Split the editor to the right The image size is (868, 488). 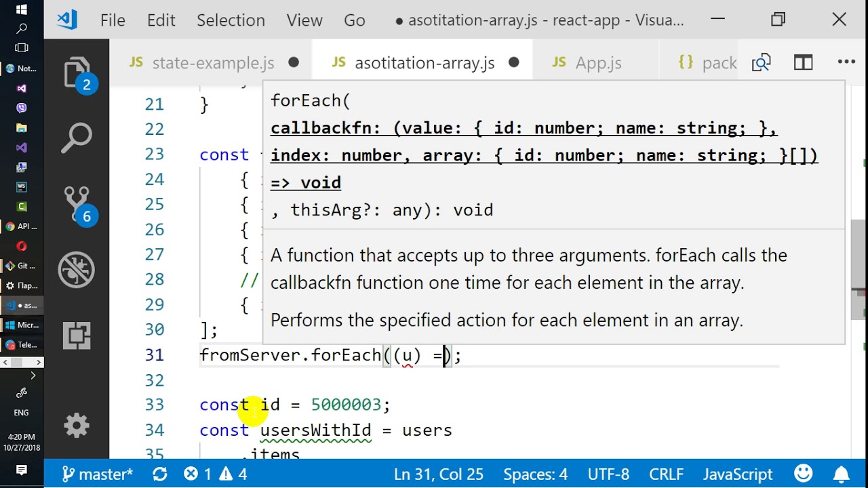tap(804, 63)
